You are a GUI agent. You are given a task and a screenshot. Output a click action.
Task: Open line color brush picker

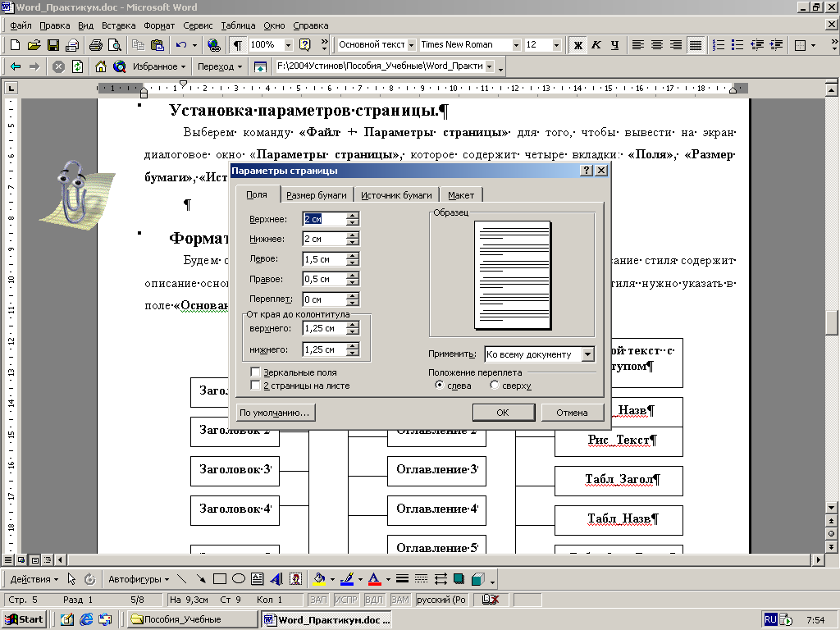[347, 578]
